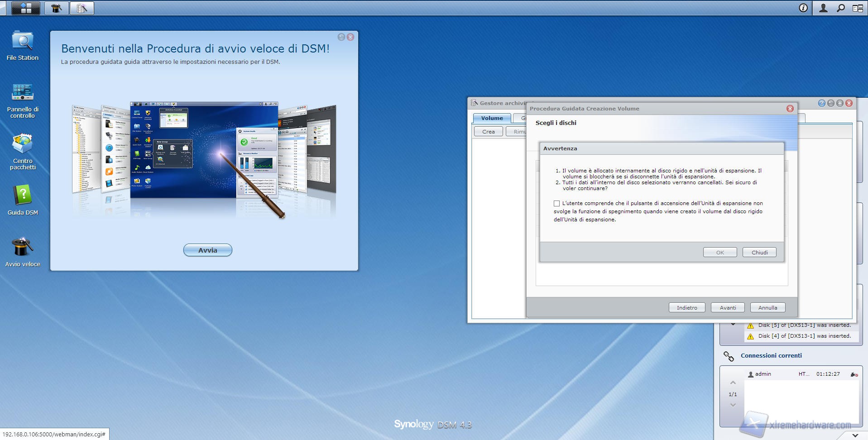This screenshot has height=440, width=868.
Task: Click Annulla in the volume creation wizard
Action: (x=767, y=308)
